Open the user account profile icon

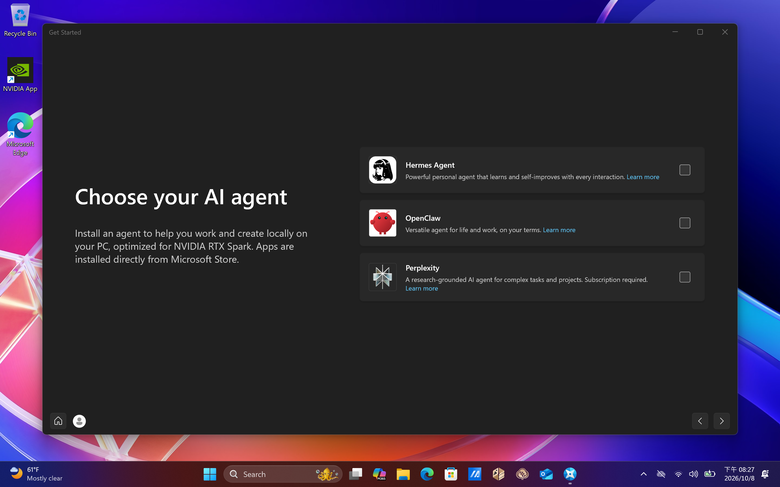(79, 421)
